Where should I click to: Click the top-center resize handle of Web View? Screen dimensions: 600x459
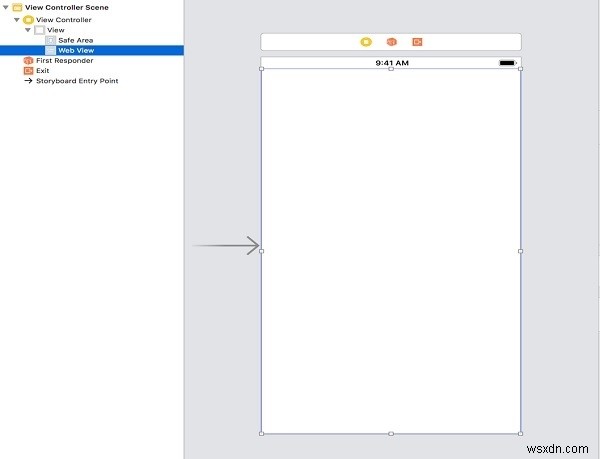391,69
